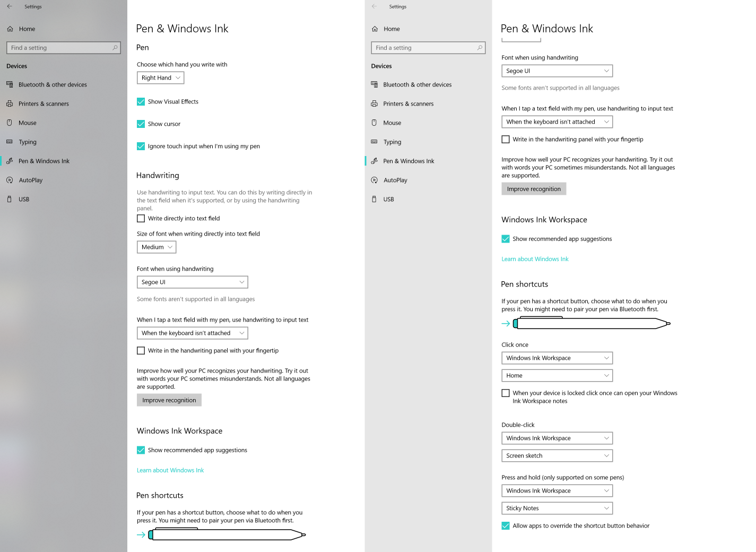Select the Typing keyboard icon in left window
756x552 pixels.
pos(10,142)
